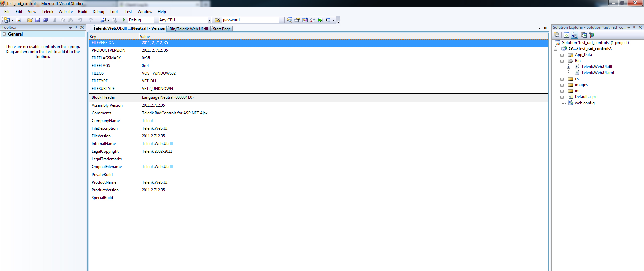The image size is (644, 271).
Task: Open the Website menu
Action: [66, 12]
